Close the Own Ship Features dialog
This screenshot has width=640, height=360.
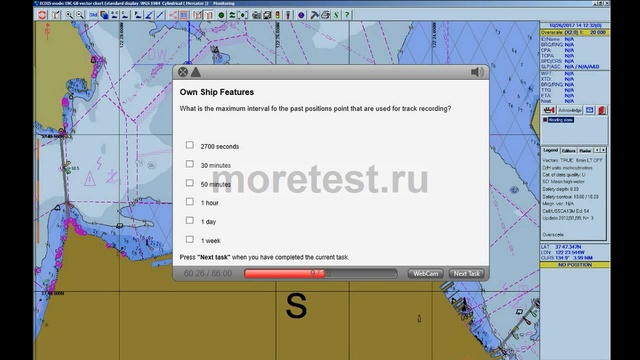183,72
